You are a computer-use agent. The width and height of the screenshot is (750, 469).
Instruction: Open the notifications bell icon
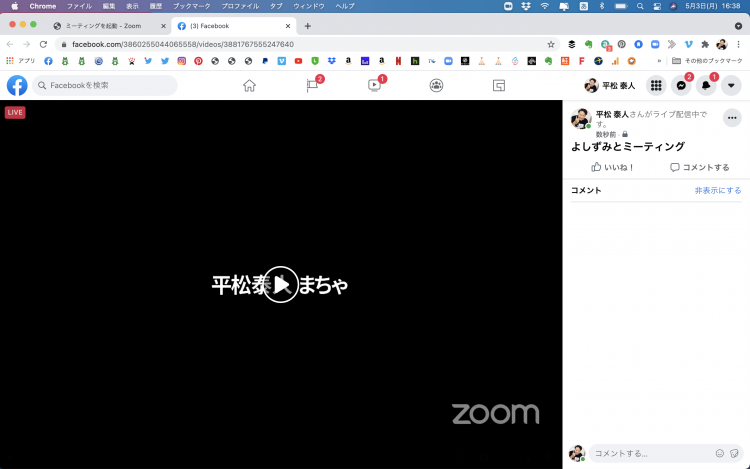[706, 86]
